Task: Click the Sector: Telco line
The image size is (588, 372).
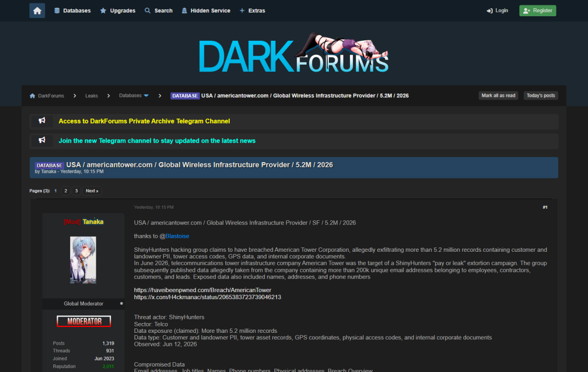Action: (x=151, y=324)
